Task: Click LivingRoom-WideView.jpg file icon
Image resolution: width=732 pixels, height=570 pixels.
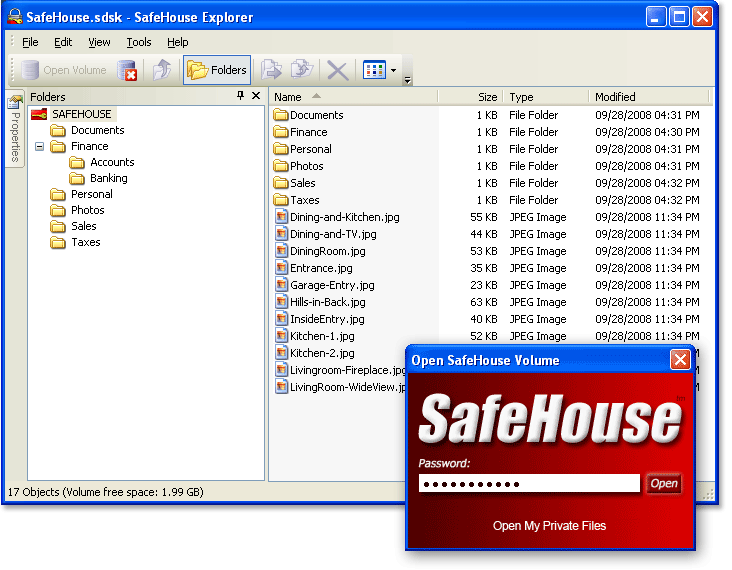Action: (x=281, y=387)
